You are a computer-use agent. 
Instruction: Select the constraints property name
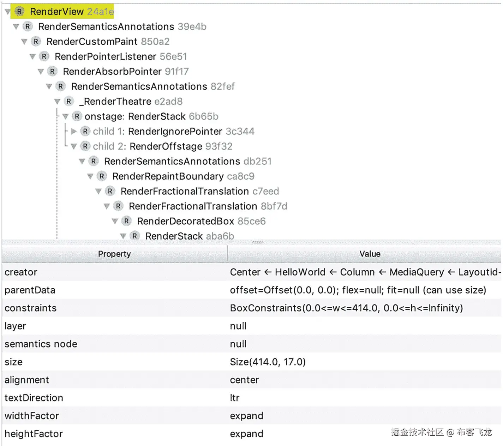[x=30, y=308]
